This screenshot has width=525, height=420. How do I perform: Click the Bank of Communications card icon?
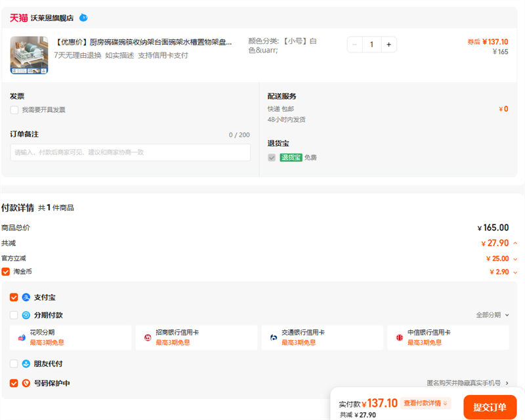[x=273, y=337]
